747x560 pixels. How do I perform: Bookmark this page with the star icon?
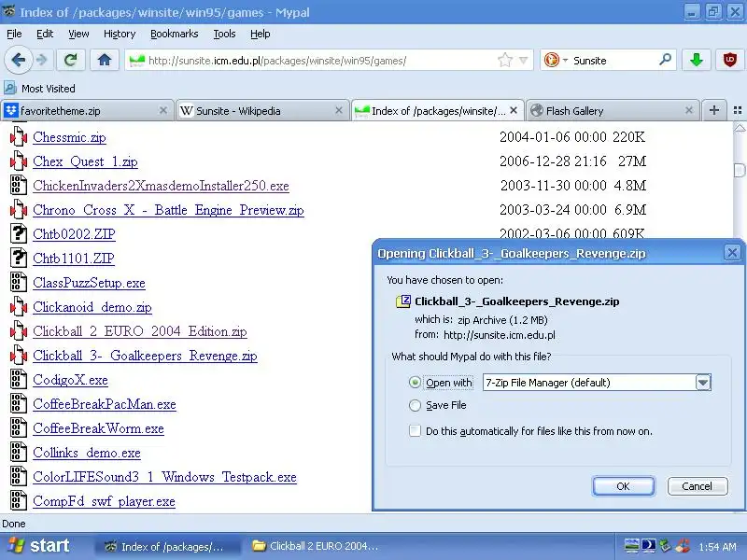click(x=504, y=61)
